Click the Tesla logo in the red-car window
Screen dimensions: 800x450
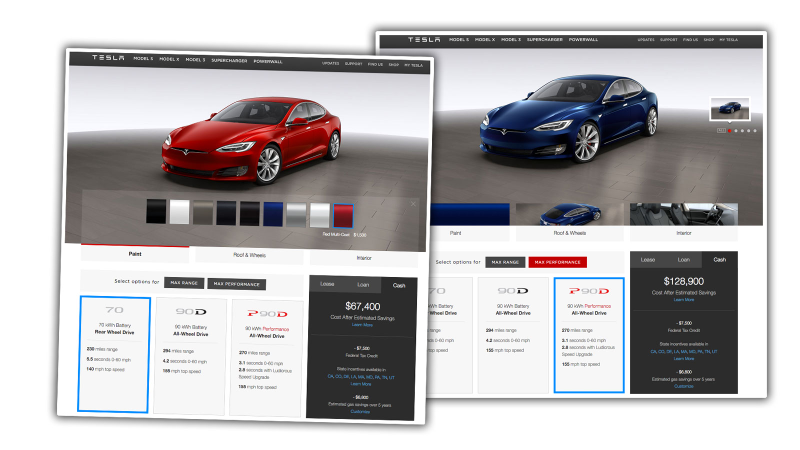(108, 58)
